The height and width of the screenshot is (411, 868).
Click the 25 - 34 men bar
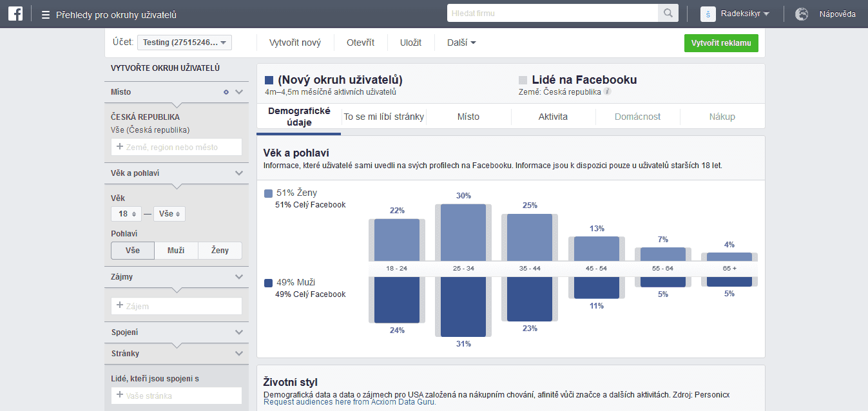[463, 307]
